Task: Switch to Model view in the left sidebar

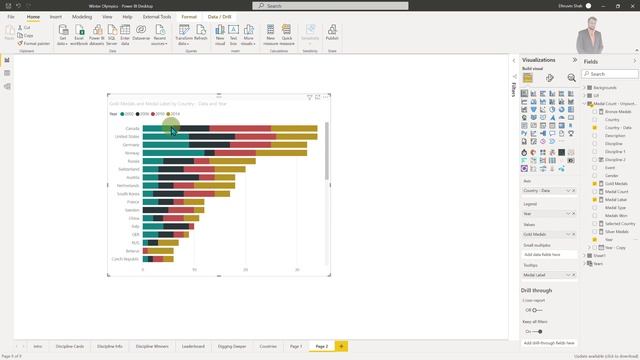Action: pos(7,87)
